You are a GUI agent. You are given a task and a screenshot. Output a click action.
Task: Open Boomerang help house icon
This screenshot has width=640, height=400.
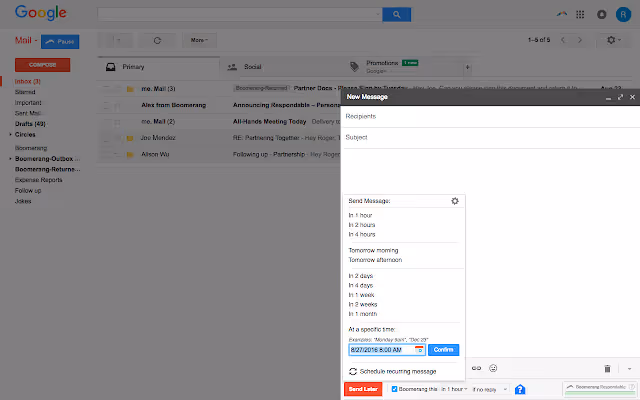tap(520, 389)
